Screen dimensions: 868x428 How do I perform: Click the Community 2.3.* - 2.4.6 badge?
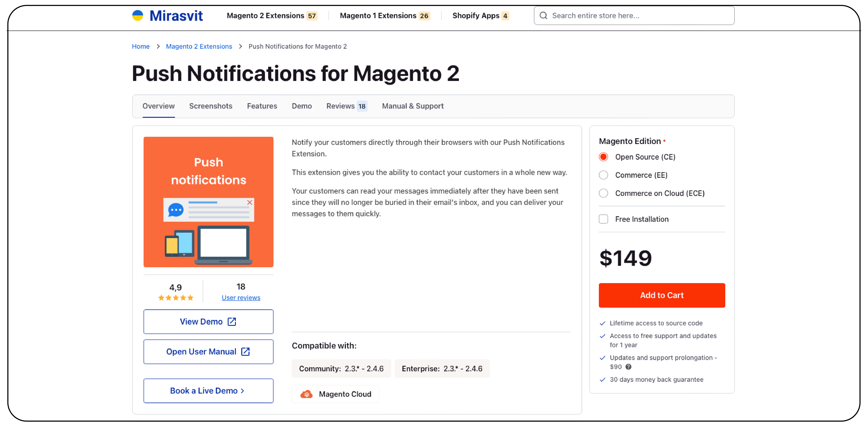341,368
